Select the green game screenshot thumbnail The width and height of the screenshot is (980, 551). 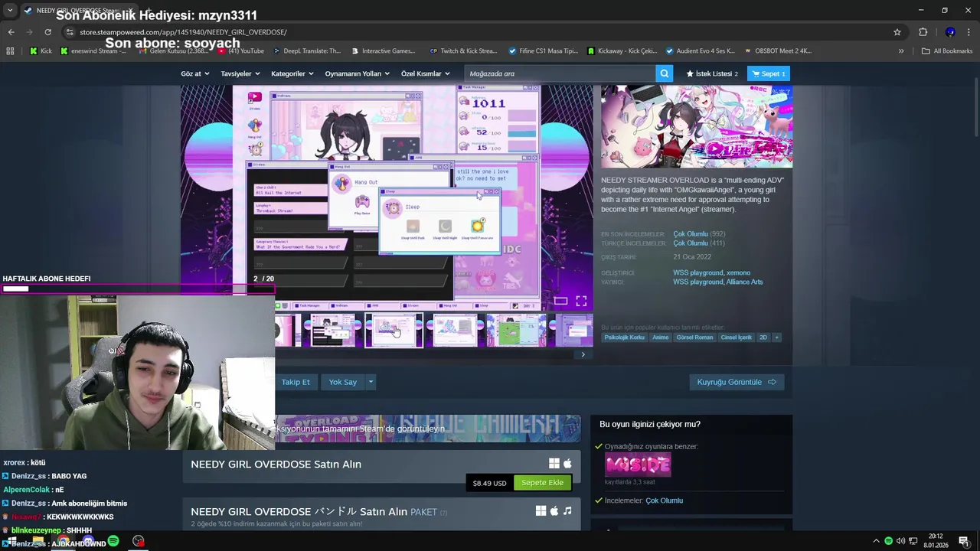click(x=516, y=330)
